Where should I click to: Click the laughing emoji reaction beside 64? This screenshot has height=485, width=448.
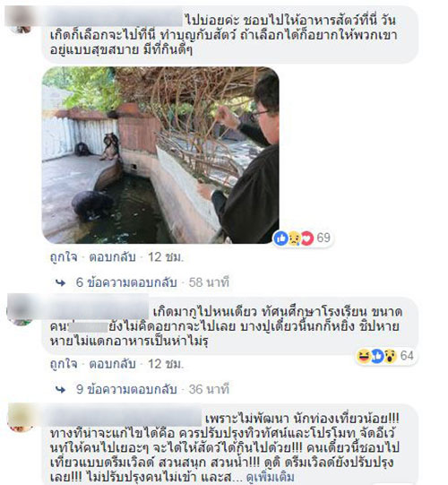[x=364, y=356]
